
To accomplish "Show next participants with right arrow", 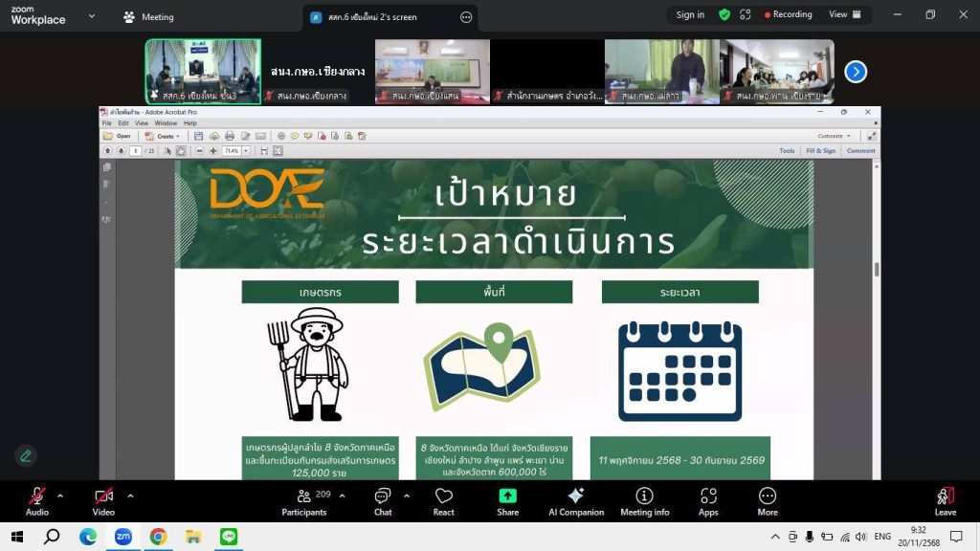I will tap(856, 72).
